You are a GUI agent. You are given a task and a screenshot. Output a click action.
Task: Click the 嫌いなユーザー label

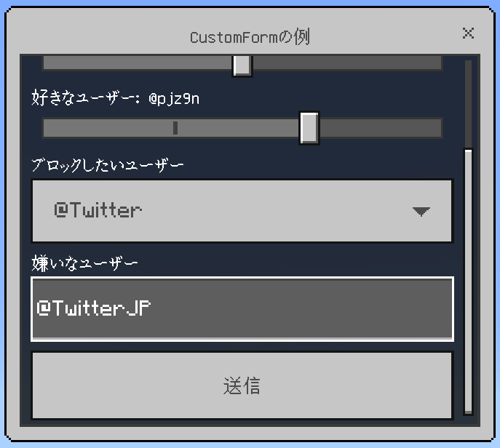click(x=84, y=263)
